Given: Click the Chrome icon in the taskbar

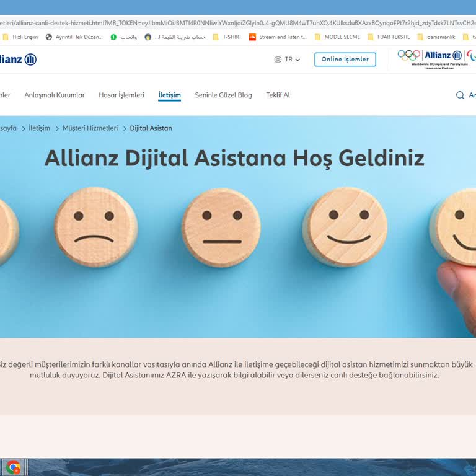Looking at the screenshot, I should pos(13,467).
